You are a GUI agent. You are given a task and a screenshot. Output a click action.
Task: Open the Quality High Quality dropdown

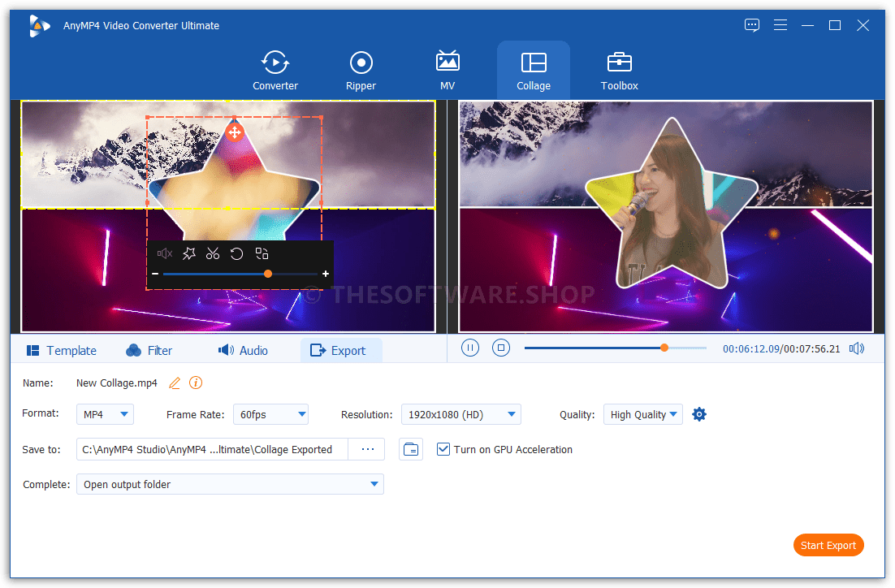[642, 414]
